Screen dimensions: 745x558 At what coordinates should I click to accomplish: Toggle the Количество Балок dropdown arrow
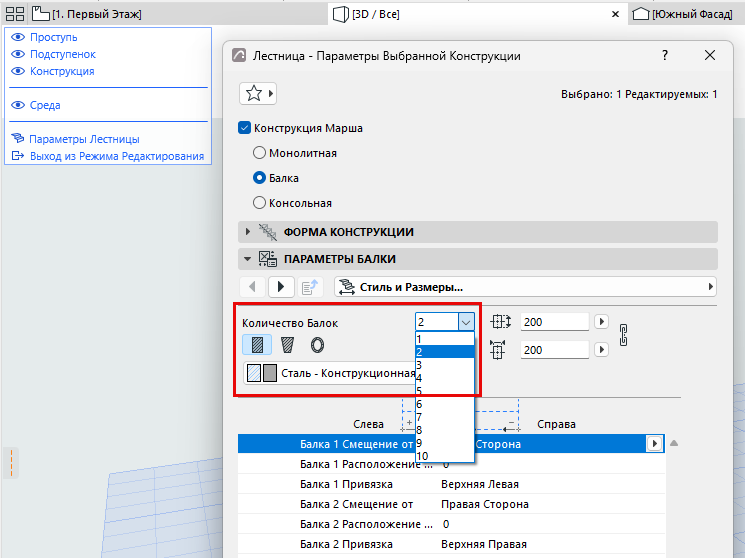[x=466, y=322]
